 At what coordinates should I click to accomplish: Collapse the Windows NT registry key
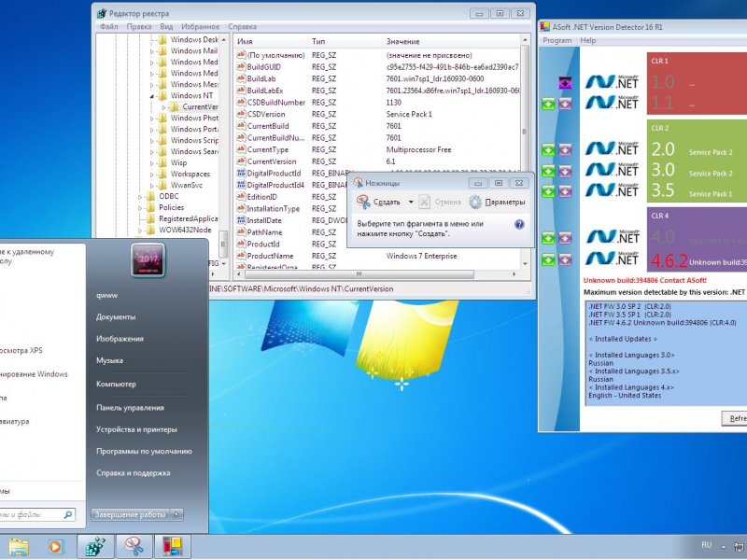click(152, 96)
